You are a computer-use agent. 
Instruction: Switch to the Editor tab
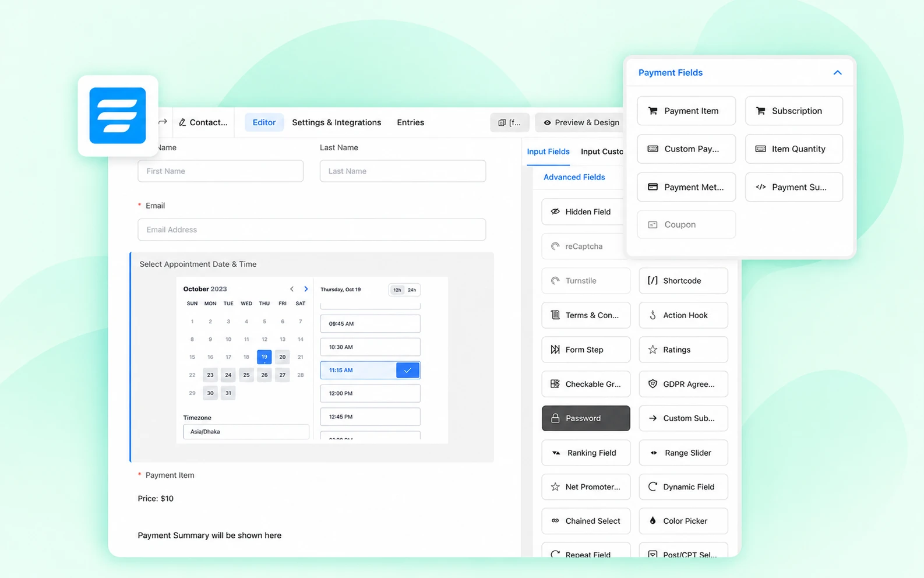click(x=264, y=122)
